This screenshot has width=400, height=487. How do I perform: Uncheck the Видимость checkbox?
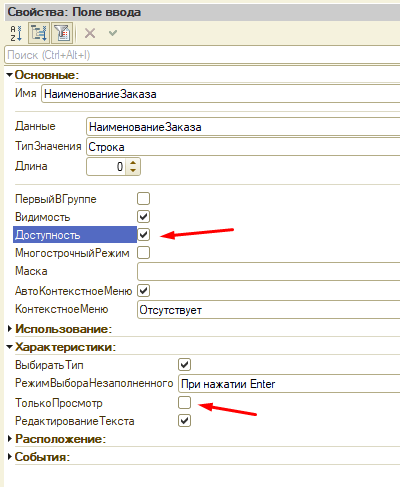click(143, 217)
